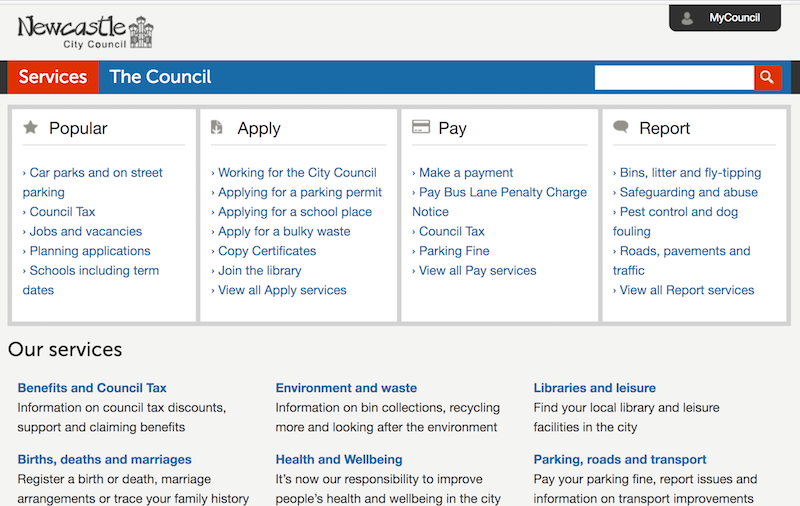Screen dimensions: 800x506
Task: Go to Libraries and leisure
Action: (594, 388)
